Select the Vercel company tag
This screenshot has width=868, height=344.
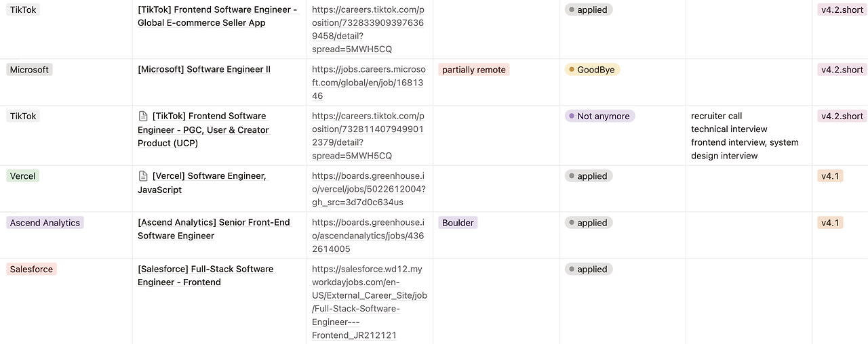[22, 176]
